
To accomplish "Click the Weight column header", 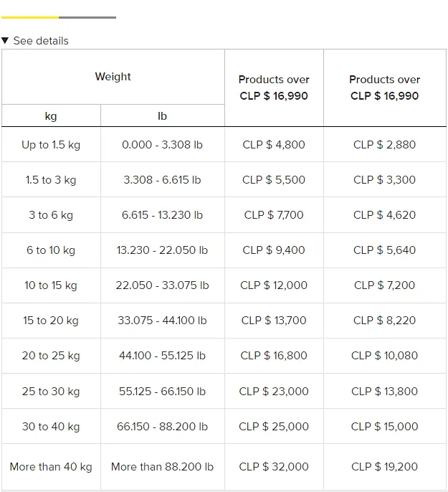I will tap(113, 77).
